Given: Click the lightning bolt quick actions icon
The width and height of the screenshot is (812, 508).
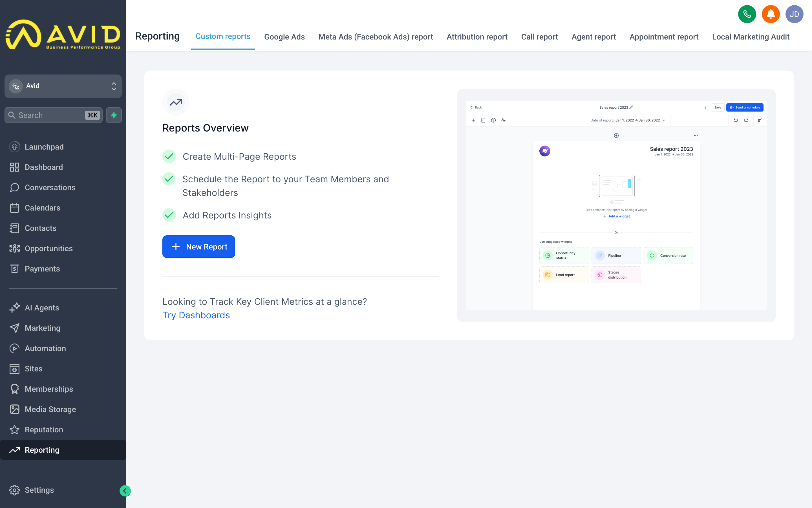Looking at the screenshot, I should (x=114, y=115).
